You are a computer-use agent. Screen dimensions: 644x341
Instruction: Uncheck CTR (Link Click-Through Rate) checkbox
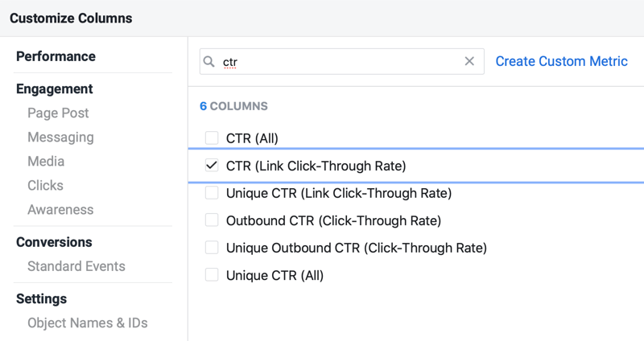(x=212, y=166)
